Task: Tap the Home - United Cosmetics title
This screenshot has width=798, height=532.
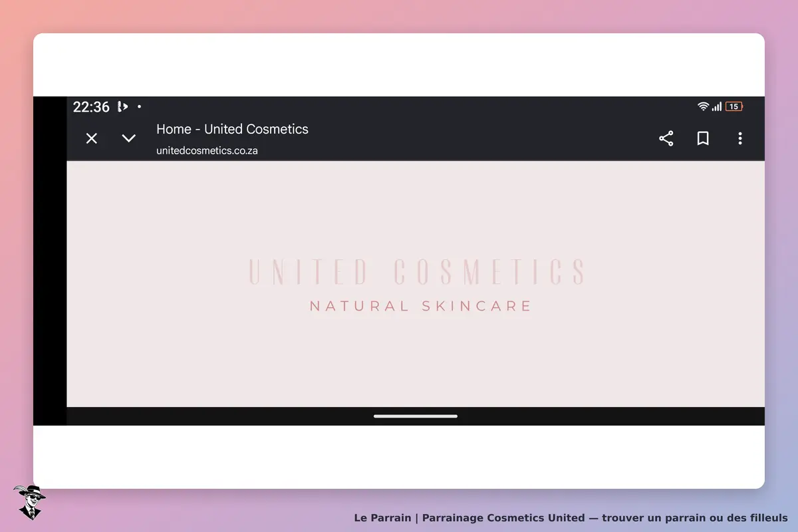Action: click(232, 129)
